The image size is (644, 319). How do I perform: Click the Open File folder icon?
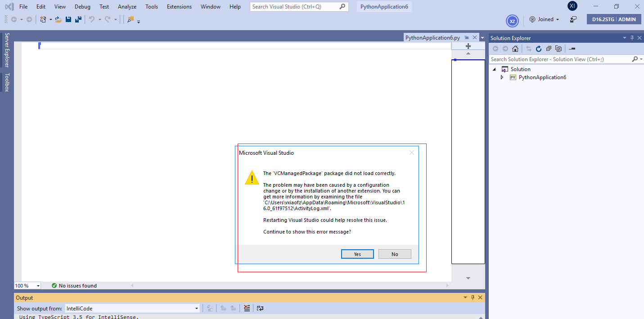point(58,19)
